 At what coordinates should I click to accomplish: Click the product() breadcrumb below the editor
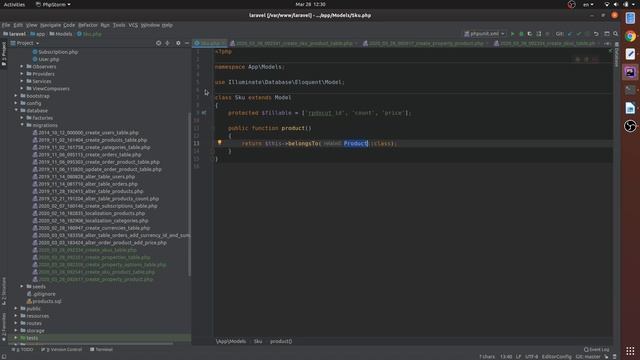281,341
